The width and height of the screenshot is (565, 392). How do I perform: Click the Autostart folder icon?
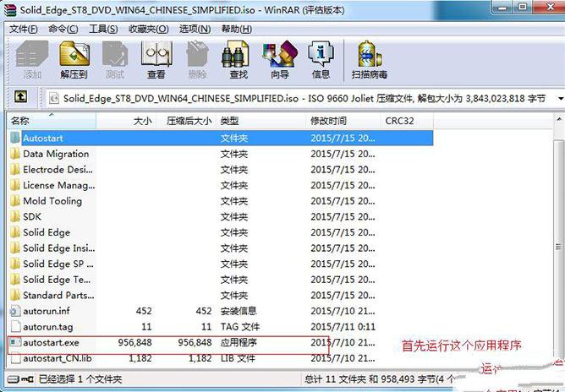[15, 138]
